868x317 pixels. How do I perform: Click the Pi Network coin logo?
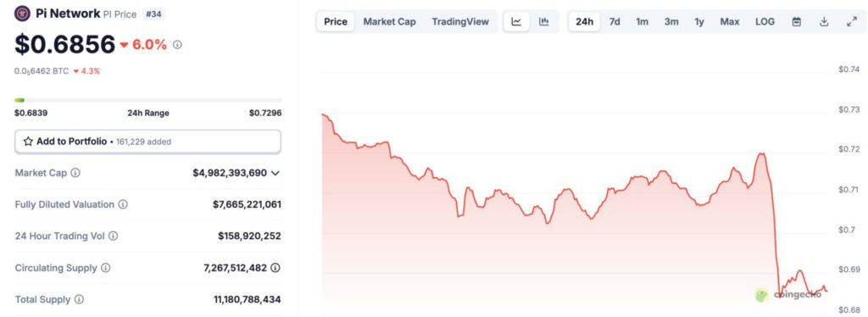(23, 14)
